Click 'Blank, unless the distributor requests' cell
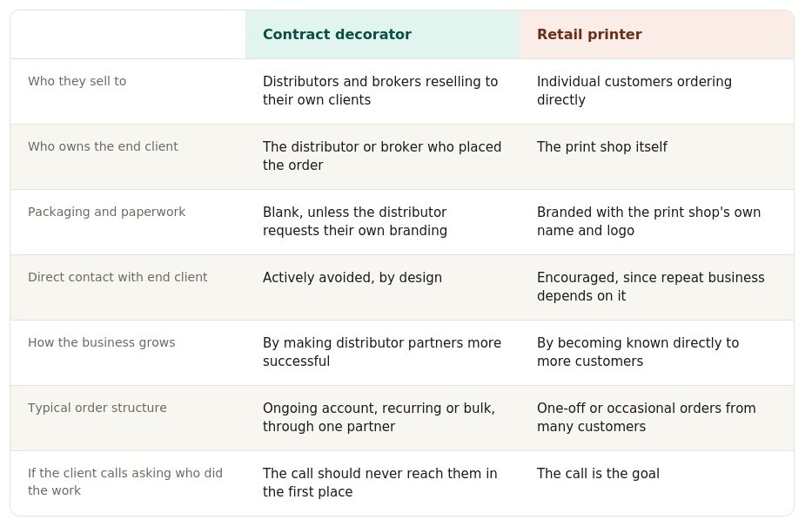 [x=355, y=221]
